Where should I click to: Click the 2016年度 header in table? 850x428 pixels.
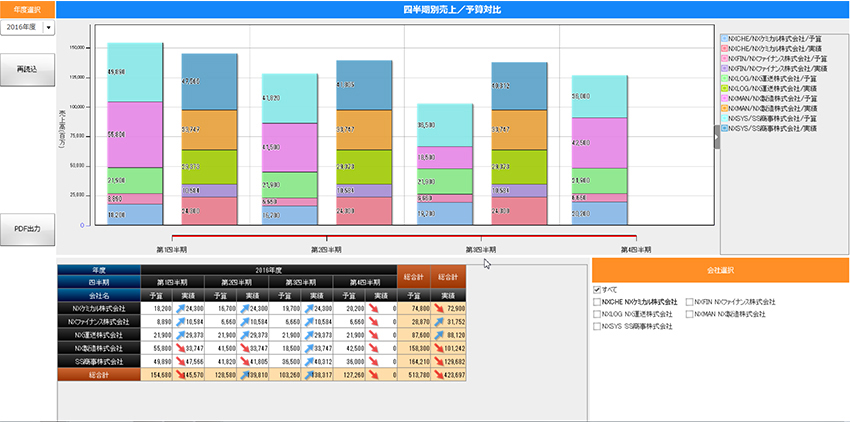click(269, 270)
